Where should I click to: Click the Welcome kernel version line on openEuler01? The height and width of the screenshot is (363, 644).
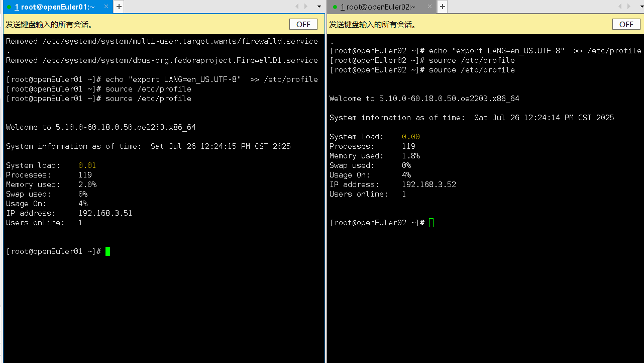point(100,127)
